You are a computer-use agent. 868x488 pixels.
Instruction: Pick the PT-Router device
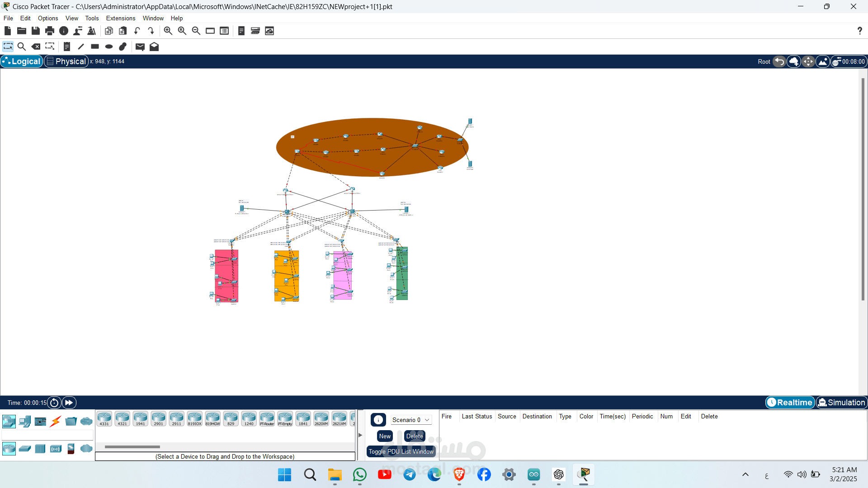tap(267, 419)
